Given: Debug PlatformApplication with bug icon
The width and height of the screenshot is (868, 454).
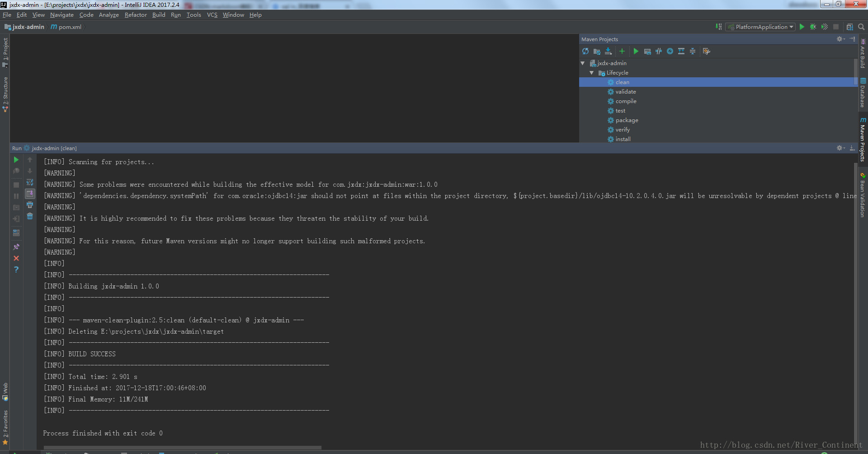Looking at the screenshot, I should 813,27.
